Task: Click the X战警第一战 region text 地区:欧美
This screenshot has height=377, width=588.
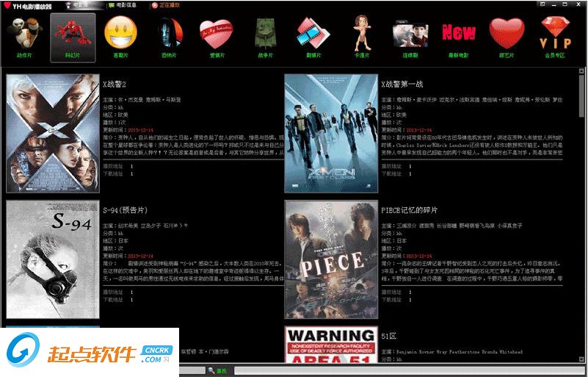Action: (x=393, y=115)
